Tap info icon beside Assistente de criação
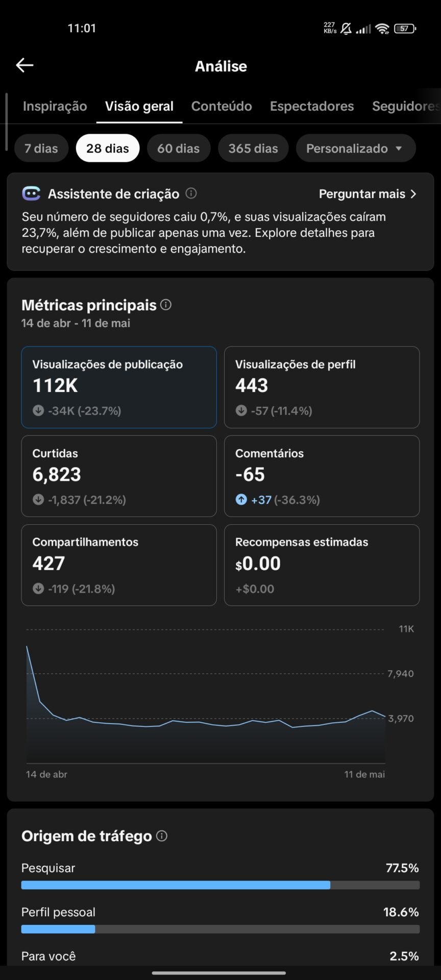 (x=191, y=193)
